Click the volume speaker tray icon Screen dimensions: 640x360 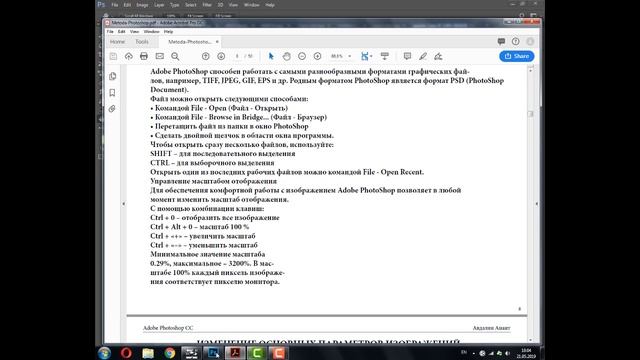click(x=507, y=353)
